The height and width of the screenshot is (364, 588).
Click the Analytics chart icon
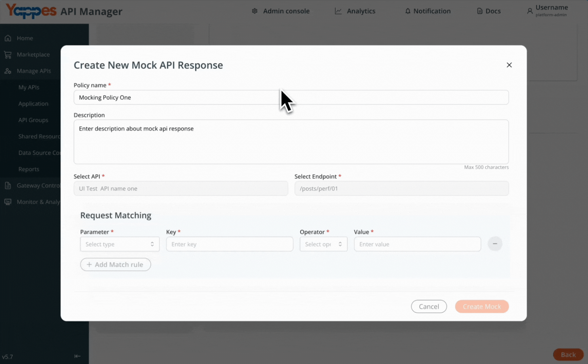338,11
